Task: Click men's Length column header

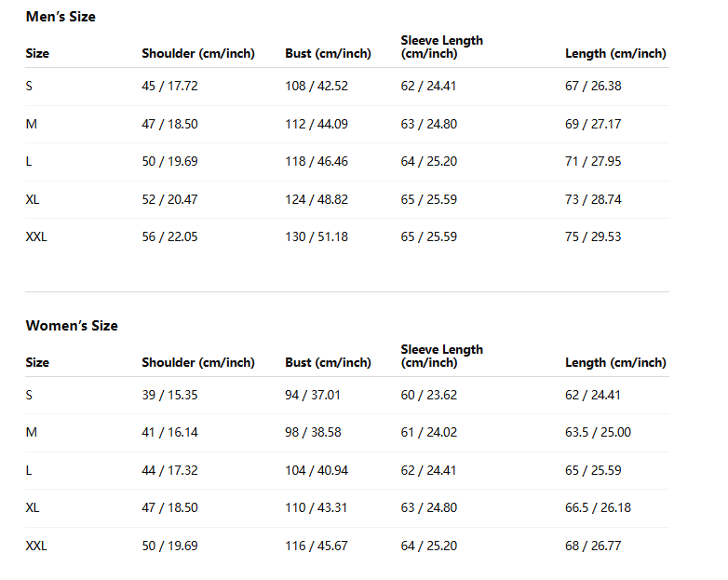Action: point(615,53)
